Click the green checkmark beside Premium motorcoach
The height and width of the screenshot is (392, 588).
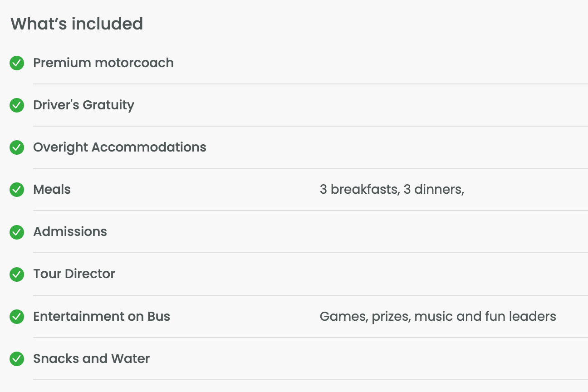[17, 63]
